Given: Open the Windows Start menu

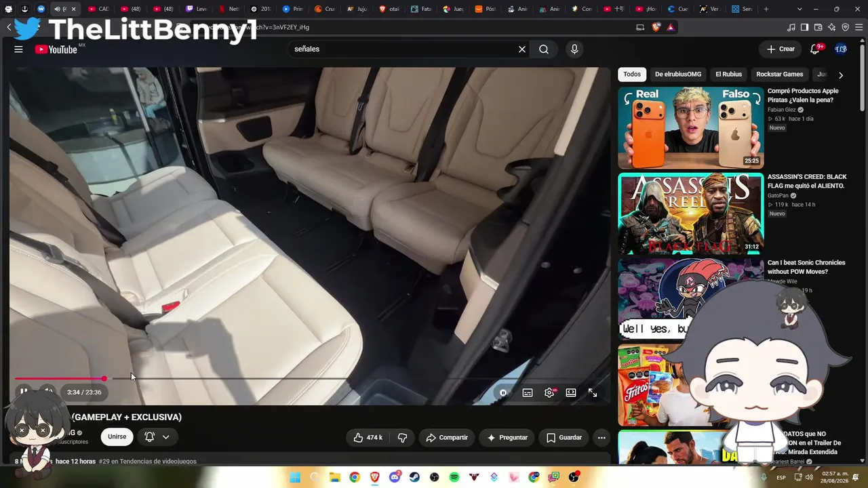Looking at the screenshot, I should pyautogui.click(x=295, y=477).
